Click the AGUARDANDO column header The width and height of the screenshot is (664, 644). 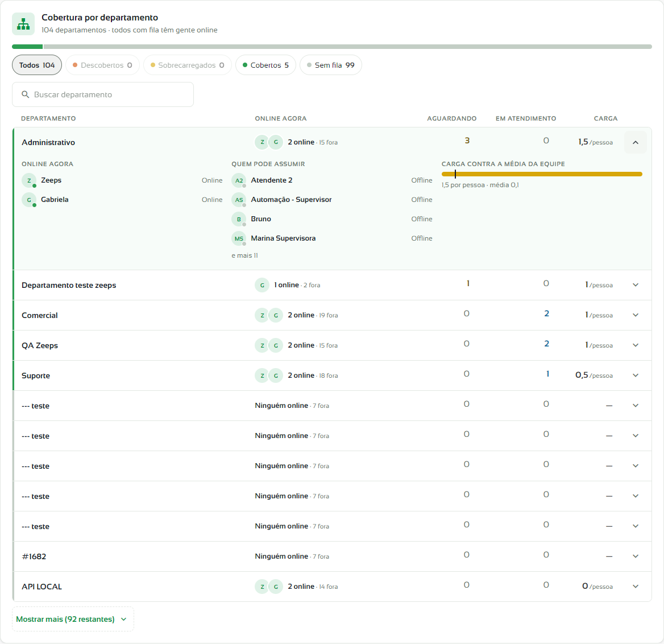coord(452,119)
